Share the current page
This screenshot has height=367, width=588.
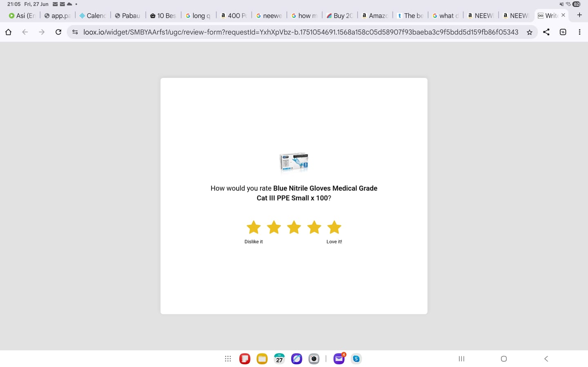tap(546, 32)
